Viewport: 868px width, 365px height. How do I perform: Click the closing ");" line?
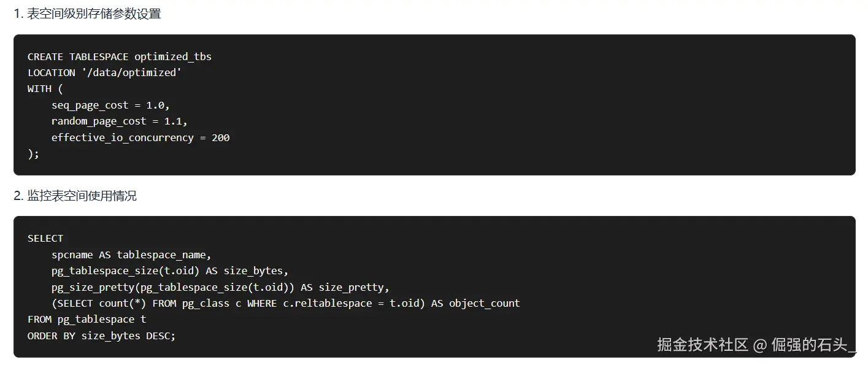coord(33,154)
